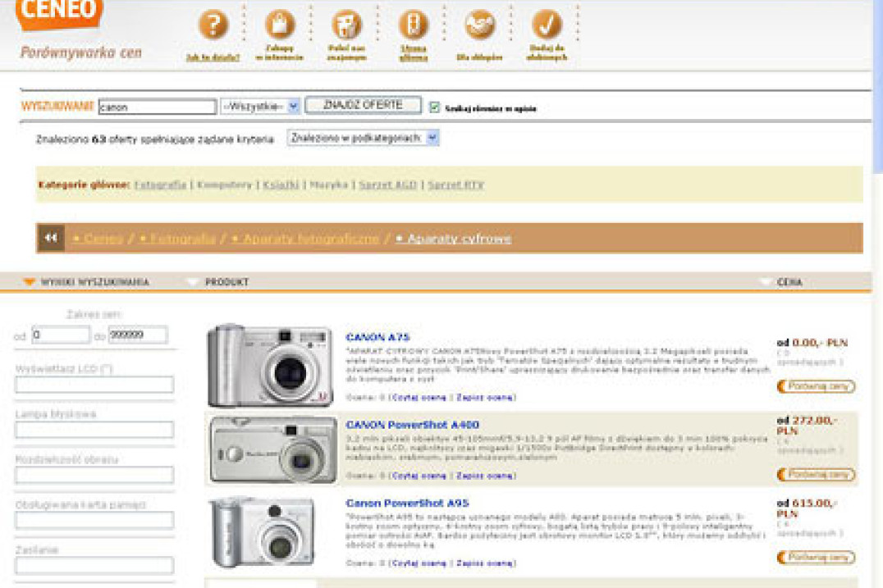Click the 'Rozdzielczość obrazu' filter field
883x588 pixels.
coord(94,476)
